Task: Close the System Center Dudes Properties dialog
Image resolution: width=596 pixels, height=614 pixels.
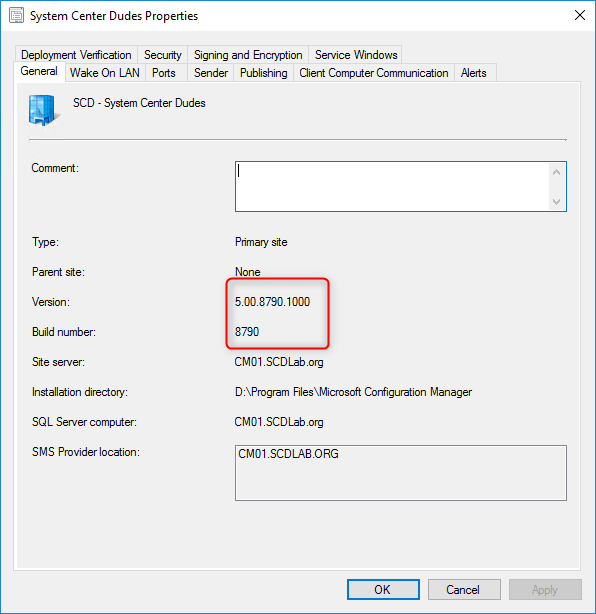Action: click(x=580, y=15)
